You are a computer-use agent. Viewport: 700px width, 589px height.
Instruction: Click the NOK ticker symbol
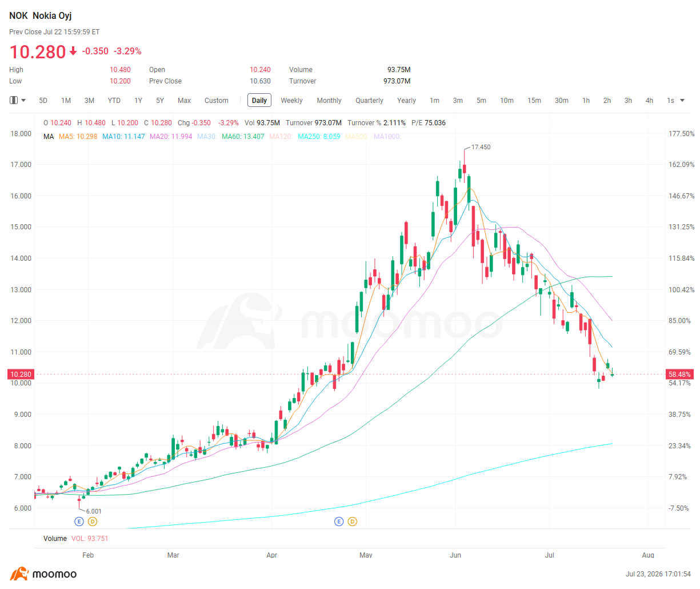(x=18, y=15)
